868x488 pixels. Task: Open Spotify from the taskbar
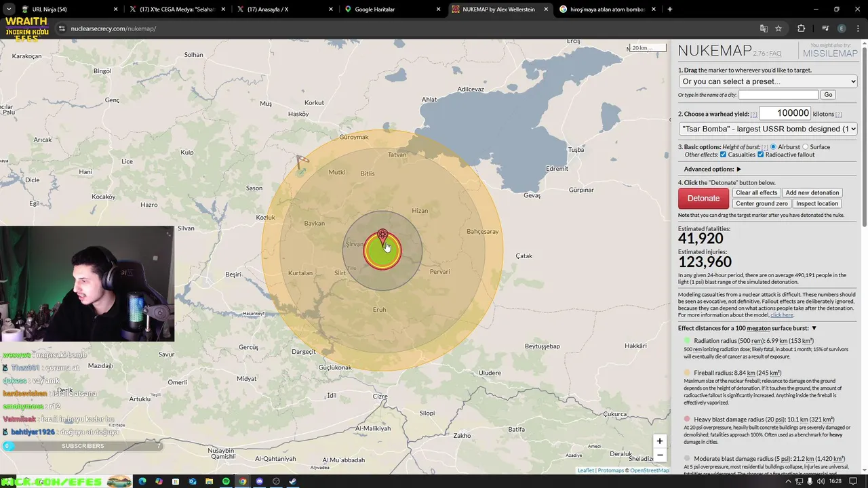pos(226,482)
